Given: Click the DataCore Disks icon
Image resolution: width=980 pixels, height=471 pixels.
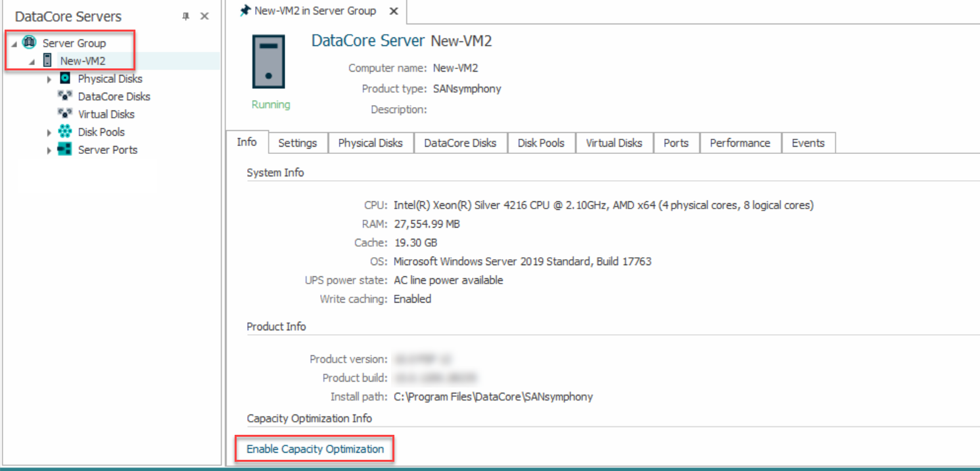Looking at the screenshot, I should [64, 96].
